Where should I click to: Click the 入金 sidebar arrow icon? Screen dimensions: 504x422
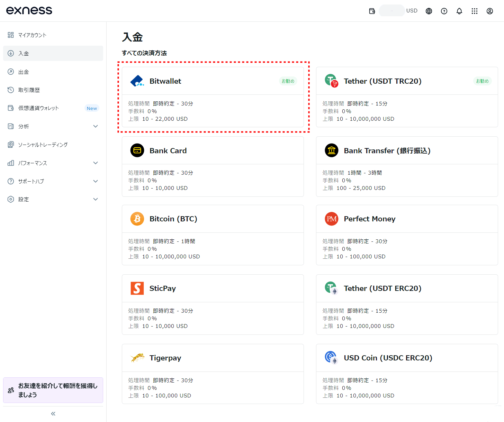click(x=11, y=53)
